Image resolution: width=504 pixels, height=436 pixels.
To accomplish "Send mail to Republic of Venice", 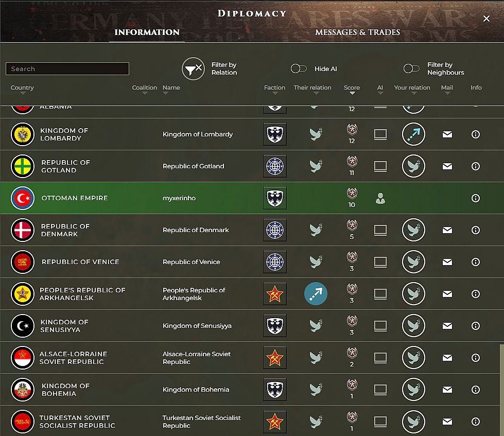I will [x=447, y=262].
